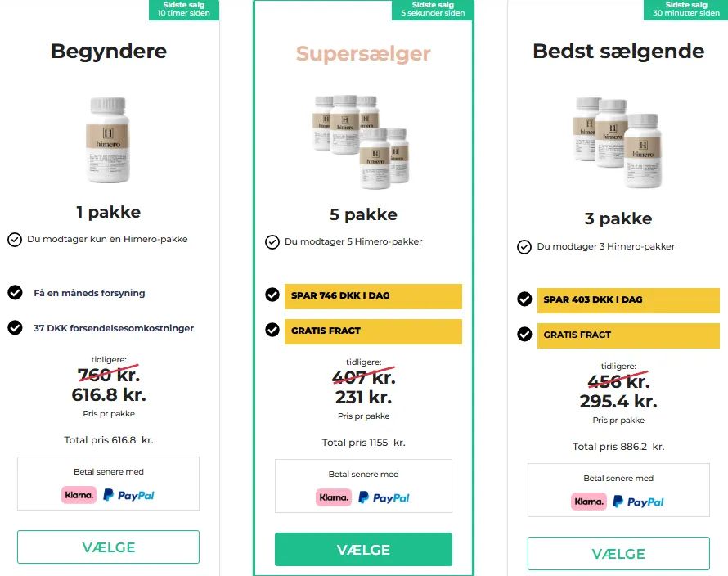Click the Klarna logo in Supersælger card
Image resolution: width=728 pixels, height=576 pixels.
[333, 497]
